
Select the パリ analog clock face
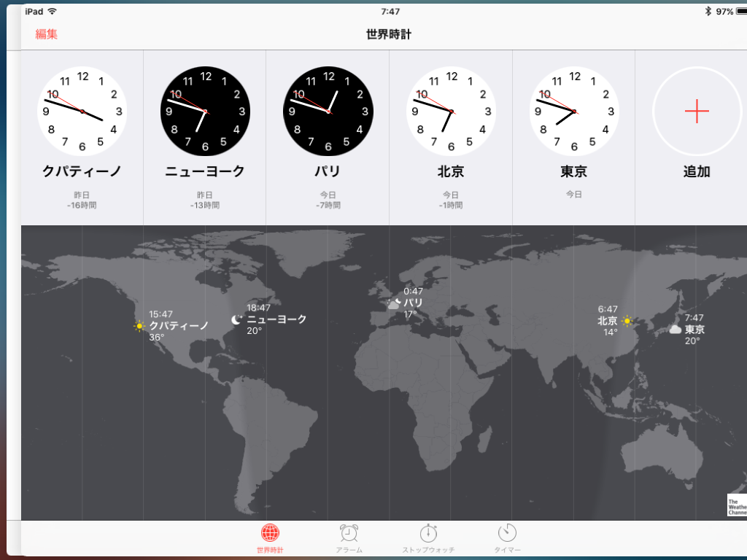pyautogui.click(x=328, y=111)
